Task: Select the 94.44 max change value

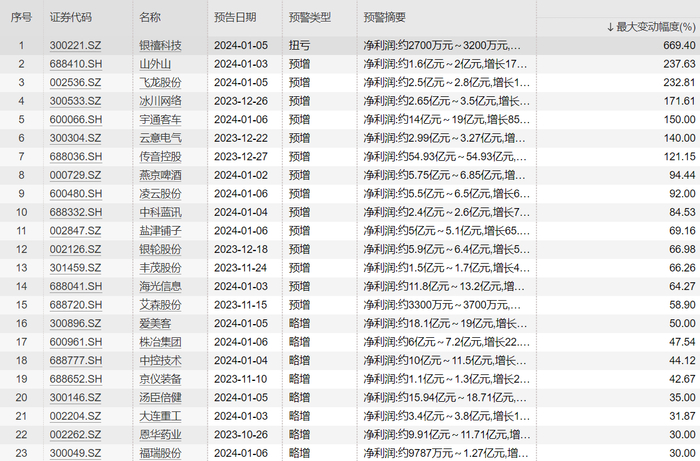Action: tap(682, 175)
